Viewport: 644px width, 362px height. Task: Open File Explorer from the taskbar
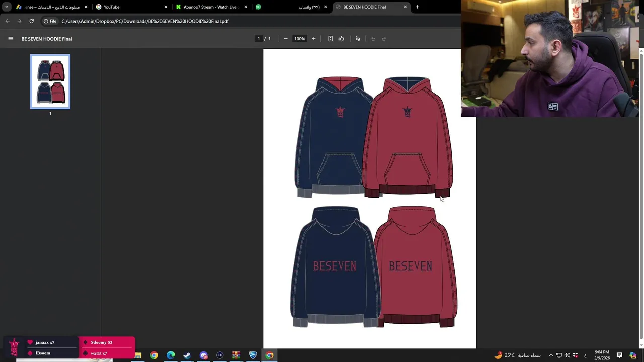138,355
